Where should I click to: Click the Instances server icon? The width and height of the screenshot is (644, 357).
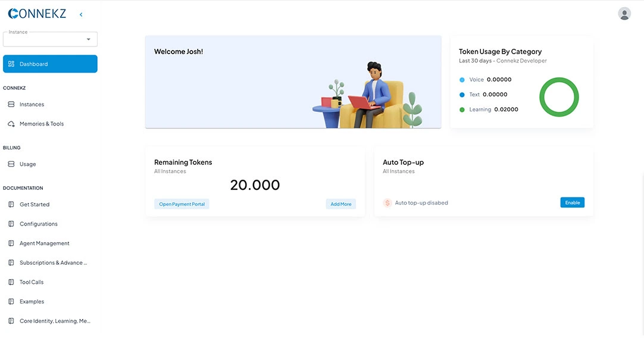pyautogui.click(x=11, y=105)
